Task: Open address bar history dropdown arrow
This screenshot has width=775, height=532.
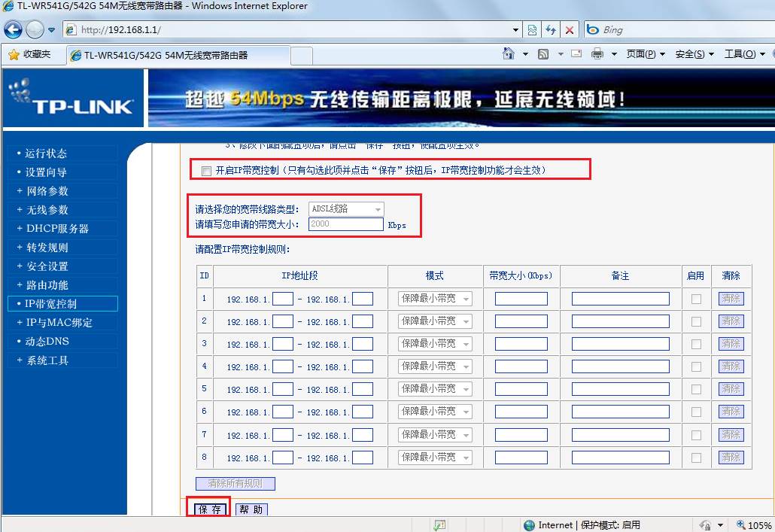Action: (x=515, y=30)
